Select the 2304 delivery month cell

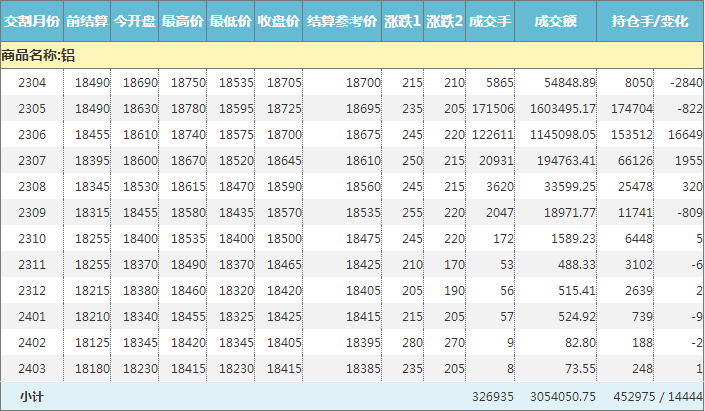click(x=32, y=82)
